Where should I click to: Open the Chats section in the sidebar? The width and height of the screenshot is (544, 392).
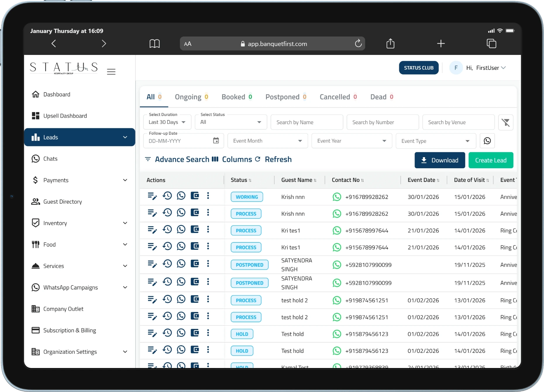(x=50, y=159)
